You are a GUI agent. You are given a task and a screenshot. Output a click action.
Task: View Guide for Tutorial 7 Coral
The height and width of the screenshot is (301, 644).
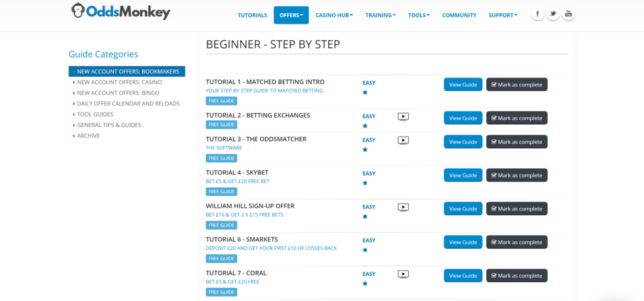coord(463,276)
